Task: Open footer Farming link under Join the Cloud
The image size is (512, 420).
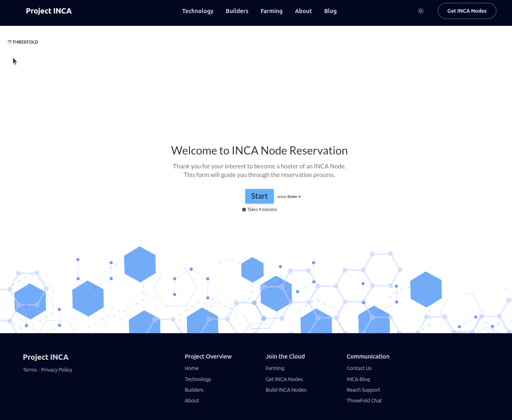Action: point(275,368)
